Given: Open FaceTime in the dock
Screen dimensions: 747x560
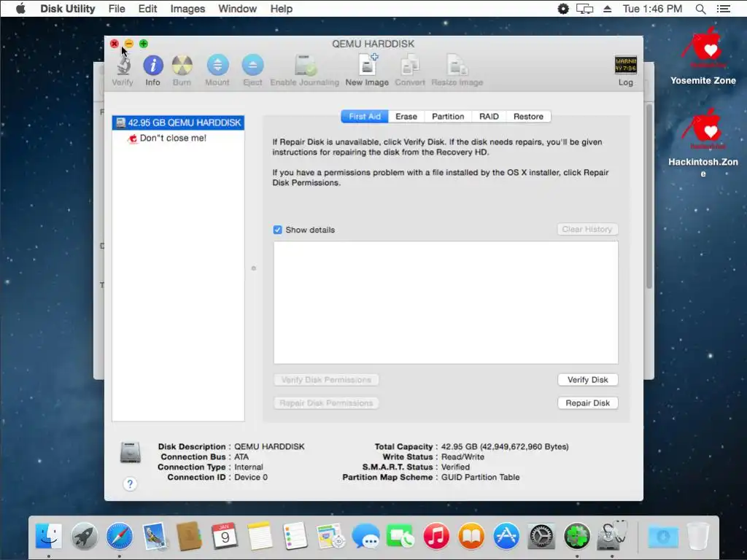Looking at the screenshot, I should coord(400,536).
